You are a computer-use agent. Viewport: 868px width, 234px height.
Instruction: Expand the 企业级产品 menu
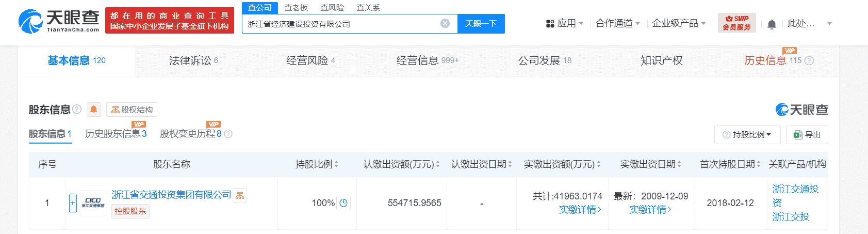(679, 23)
